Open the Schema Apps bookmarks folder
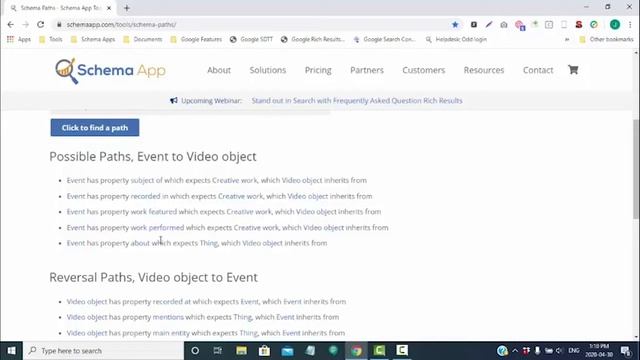 point(93,39)
